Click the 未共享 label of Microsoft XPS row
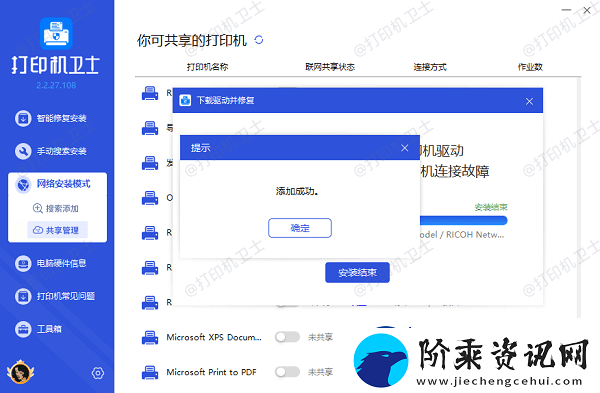This screenshot has height=393, width=600. 321,337
